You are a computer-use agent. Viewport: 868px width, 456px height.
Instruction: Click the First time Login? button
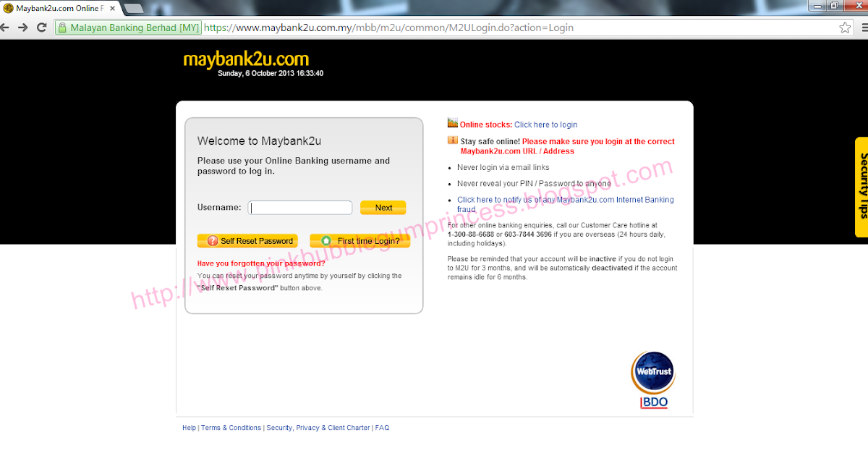coord(360,241)
